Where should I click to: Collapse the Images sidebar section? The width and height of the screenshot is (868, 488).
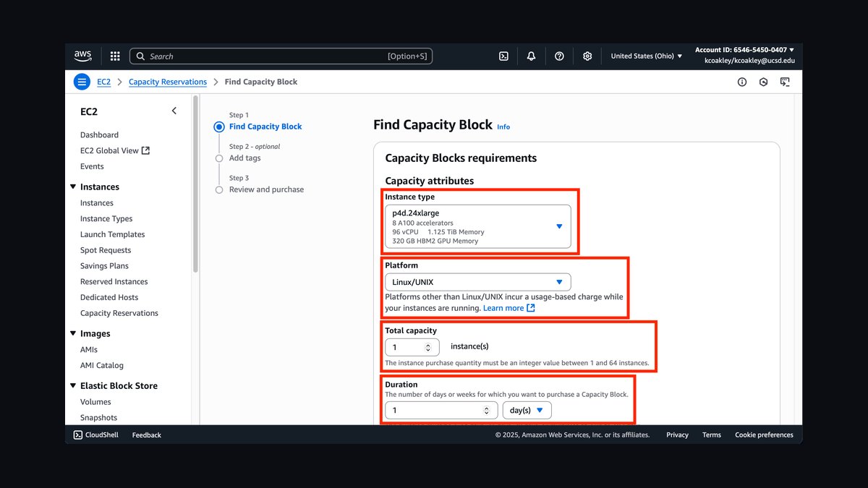pos(73,333)
